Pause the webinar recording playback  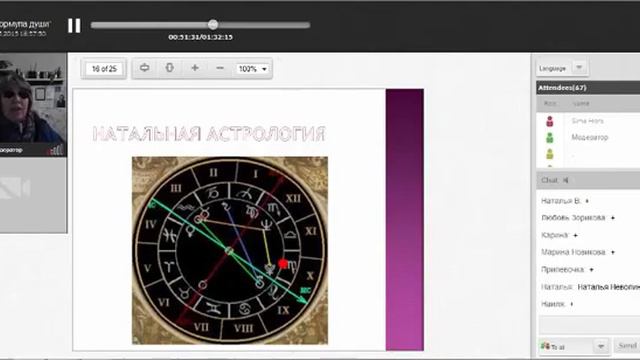click(74, 25)
